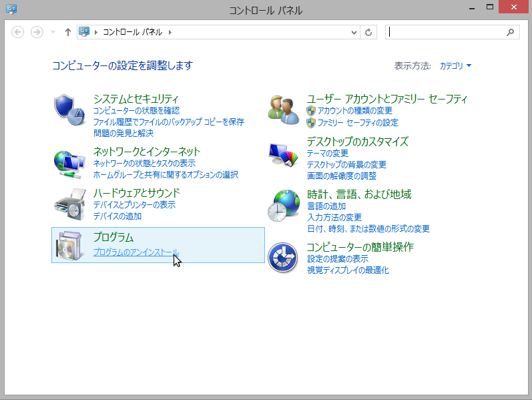
Task: Open the カテゴリ view-by dropdown
Action: (455, 65)
